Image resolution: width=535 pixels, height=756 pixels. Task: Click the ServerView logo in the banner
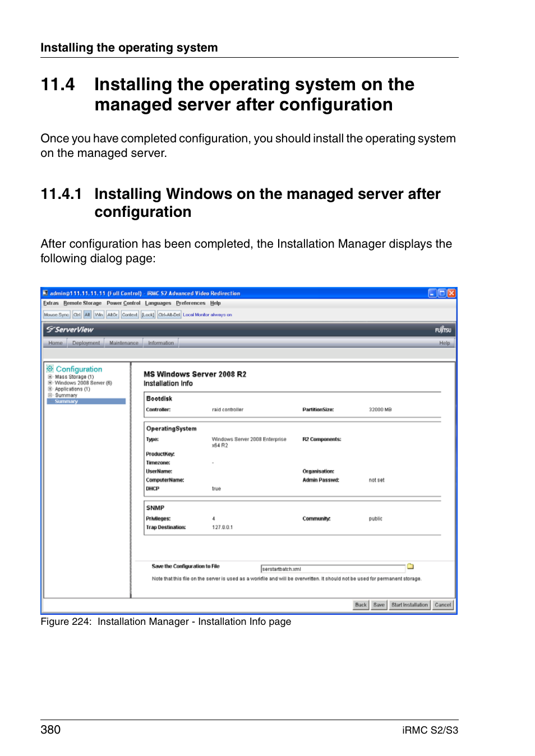point(70,330)
